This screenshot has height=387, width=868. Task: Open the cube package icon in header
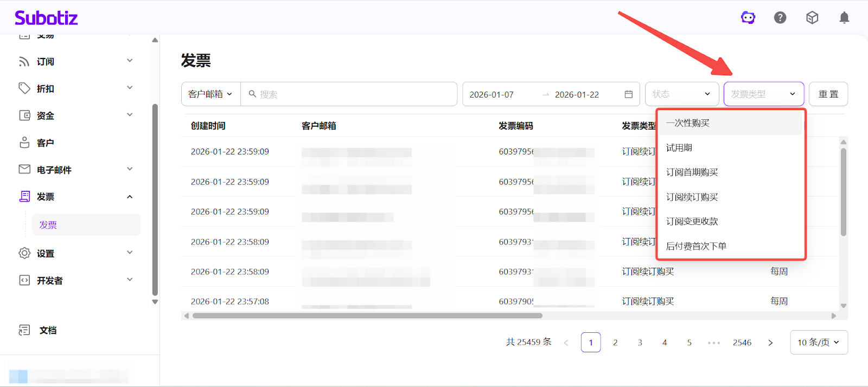tap(812, 18)
